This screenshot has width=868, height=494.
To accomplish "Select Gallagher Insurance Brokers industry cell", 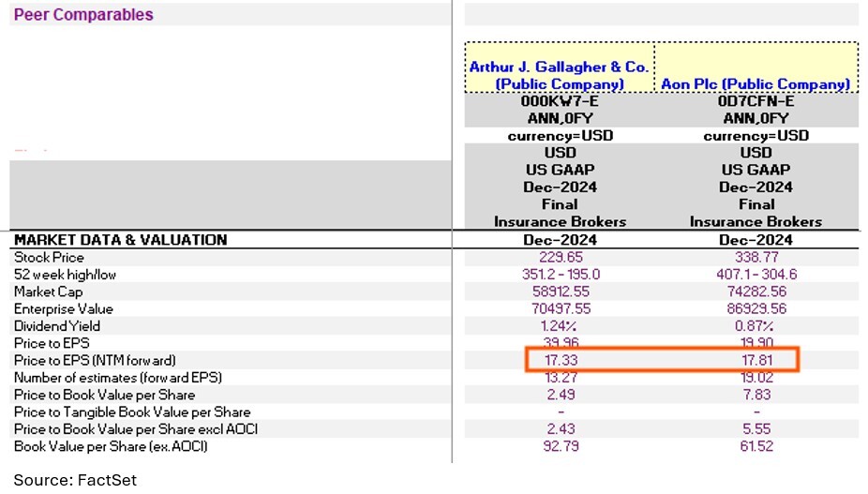I will (560, 221).
